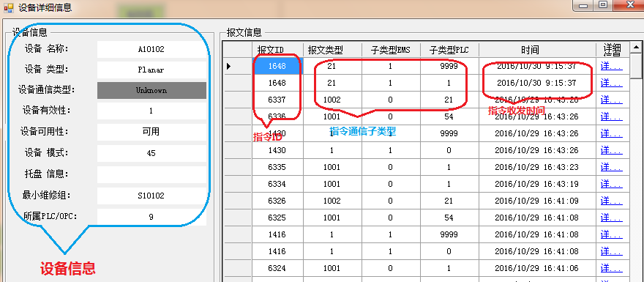Select the row header with the current-row arrow
This screenshot has height=282, width=644.
(x=237, y=66)
